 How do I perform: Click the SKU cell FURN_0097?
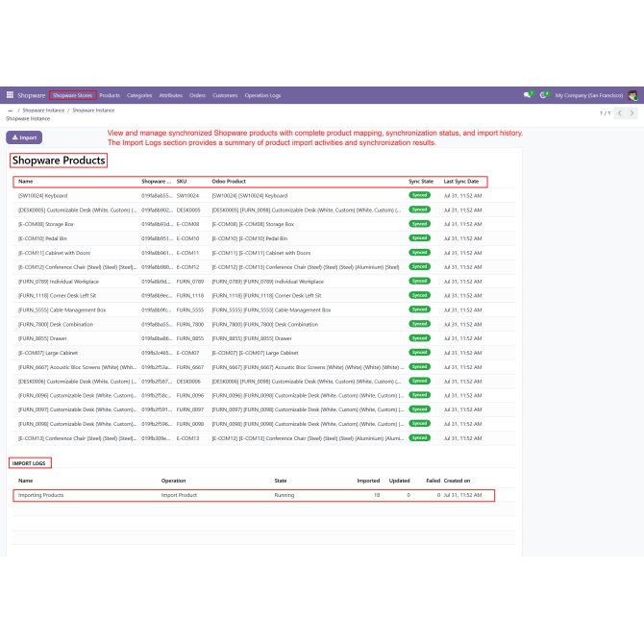(190, 409)
